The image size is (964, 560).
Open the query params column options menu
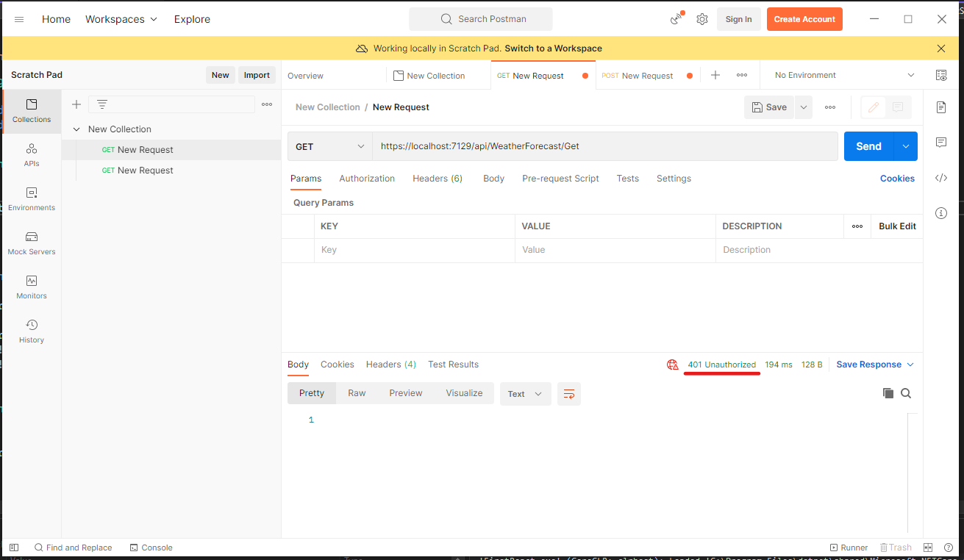pos(857,226)
